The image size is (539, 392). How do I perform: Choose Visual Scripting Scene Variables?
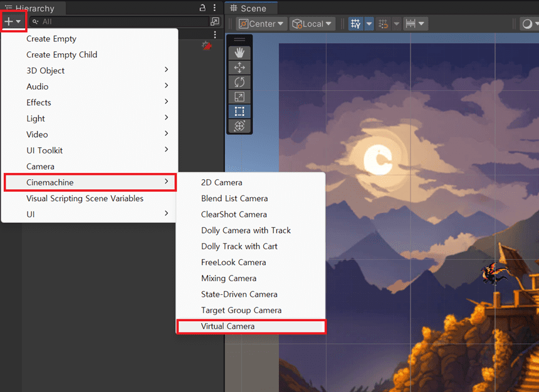[x=90, y=199]
